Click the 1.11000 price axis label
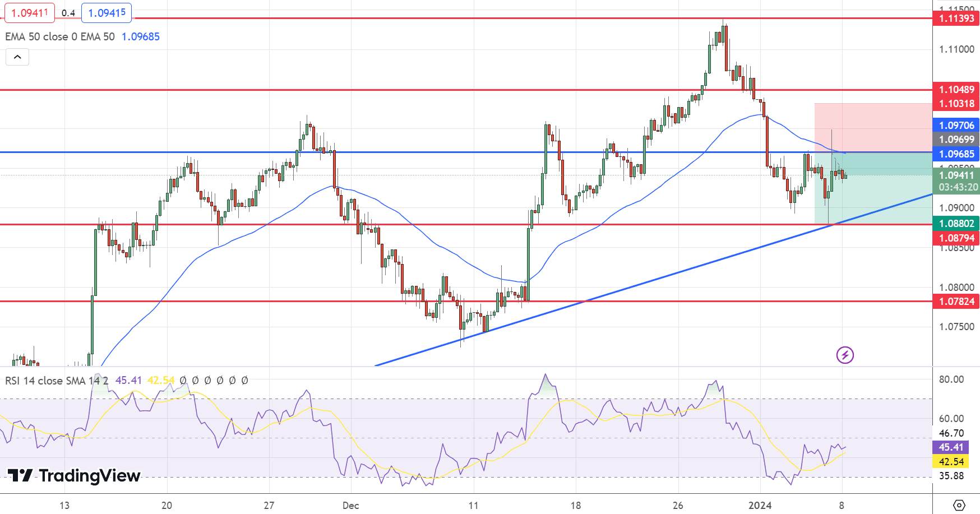Screen dimensions: 980x514 956,49
